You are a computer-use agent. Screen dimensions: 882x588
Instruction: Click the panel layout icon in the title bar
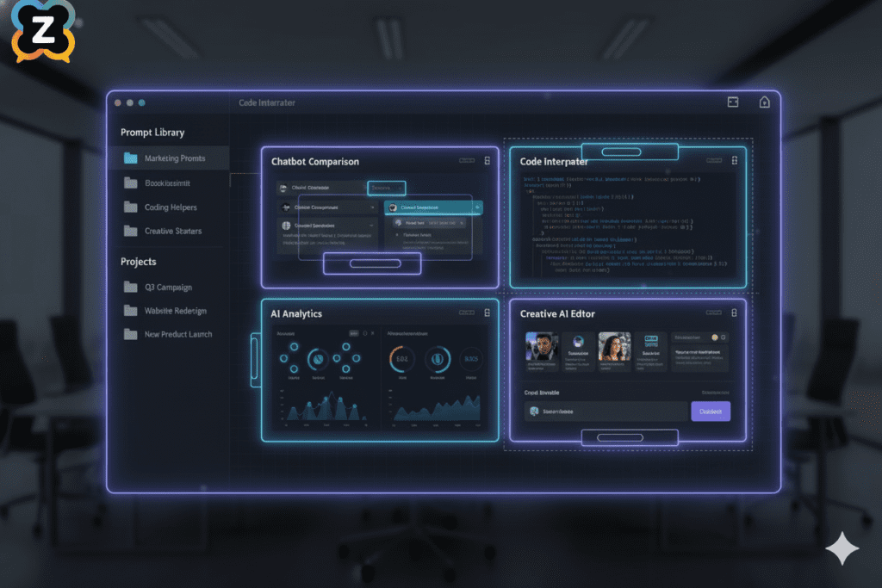(x=733, y=102)
